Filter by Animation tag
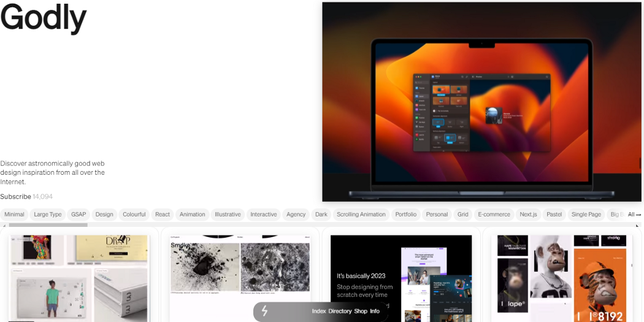The width and height of the screenshot is (644, 322). (x=192, y=215)
